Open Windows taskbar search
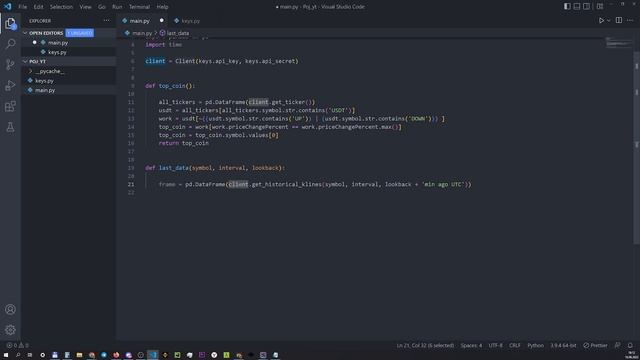Image resolution: width=640 pixels, height=360 pixels. [x=18, y=355]
